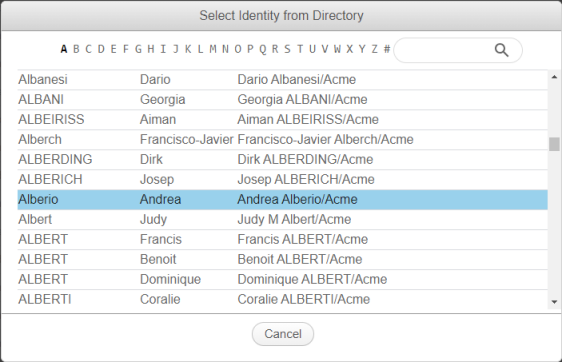Screen dimensions: 562x362
Task: Click the scroll down arrow of list
Action: click(x=554, y=302)
